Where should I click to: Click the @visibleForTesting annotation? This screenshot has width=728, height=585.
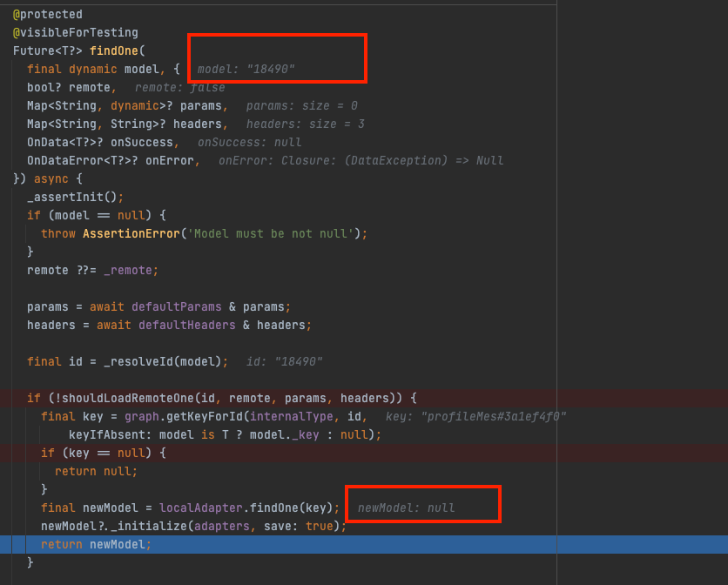tap(70, 32)
